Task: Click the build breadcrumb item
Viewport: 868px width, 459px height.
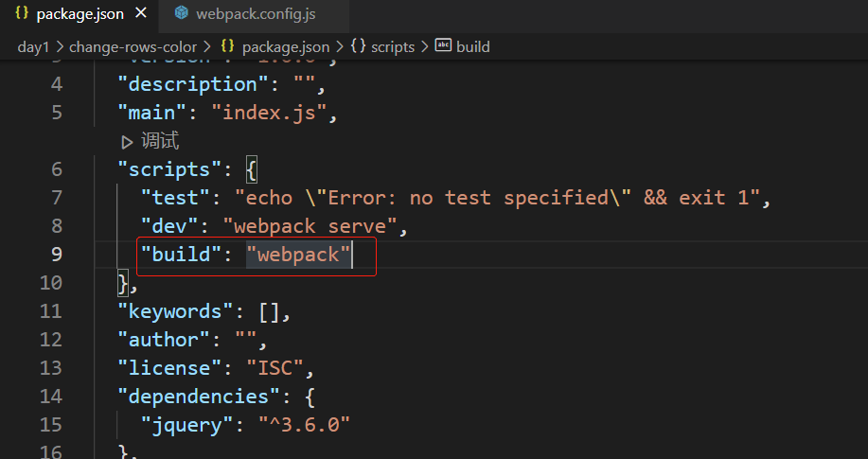Action: (472, 46)
